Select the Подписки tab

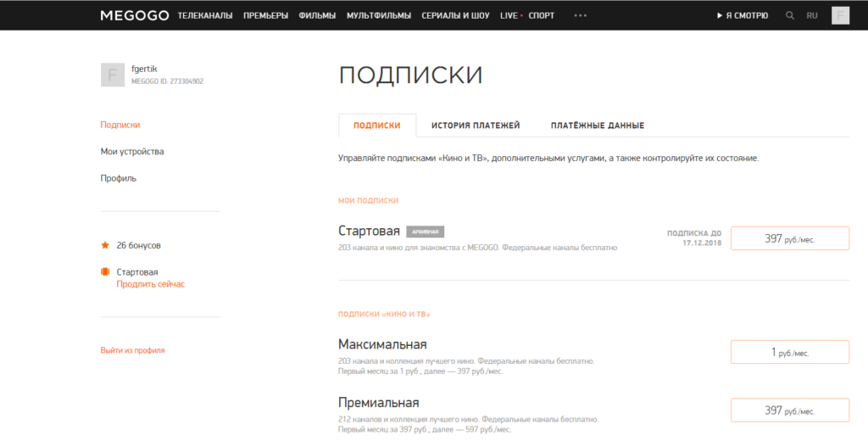click(377, 126)
